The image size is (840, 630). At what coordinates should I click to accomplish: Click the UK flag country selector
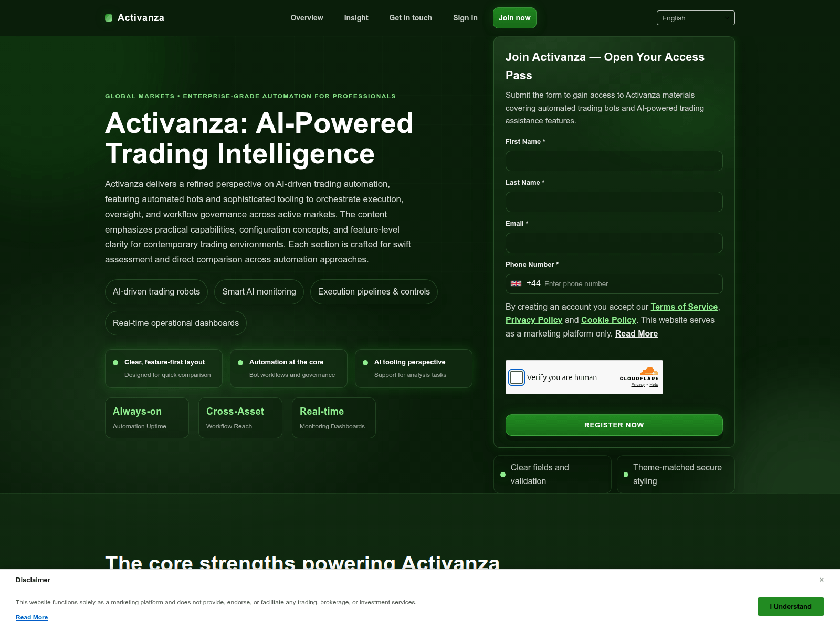click(x=516, y=283)
